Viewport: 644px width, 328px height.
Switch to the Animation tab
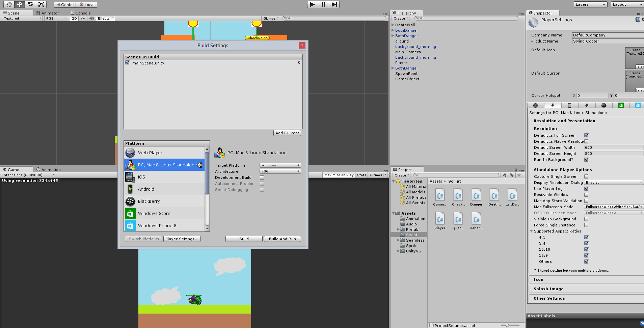(48, 170)
